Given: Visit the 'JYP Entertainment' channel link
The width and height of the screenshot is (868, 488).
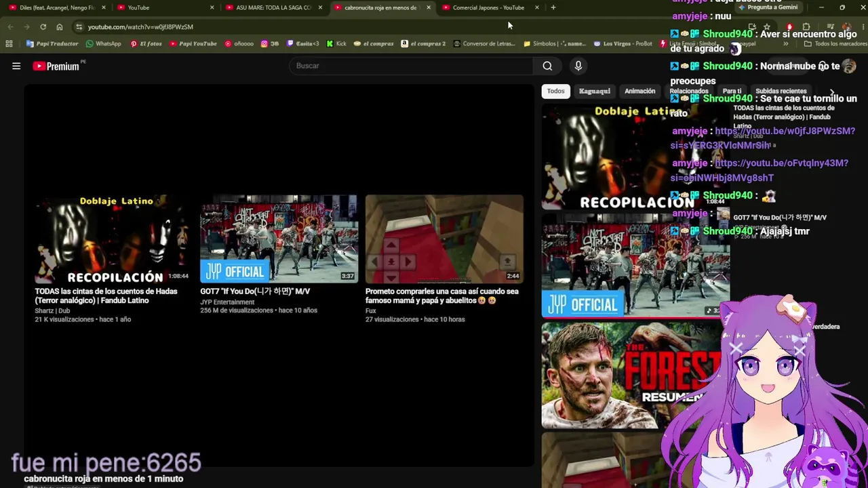Looking at the screenshot, I should 227,302.
